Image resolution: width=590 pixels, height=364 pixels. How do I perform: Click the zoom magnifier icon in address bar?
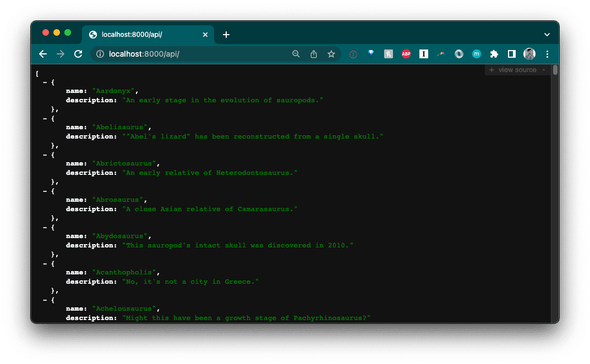point(296,54)
